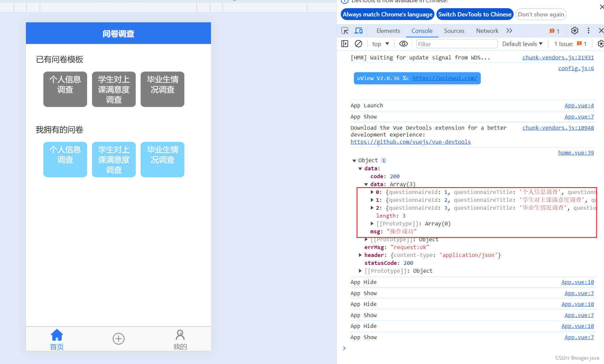Open blue owned card 个人信息调查
The image size is (604, 364).
[65, 159]
